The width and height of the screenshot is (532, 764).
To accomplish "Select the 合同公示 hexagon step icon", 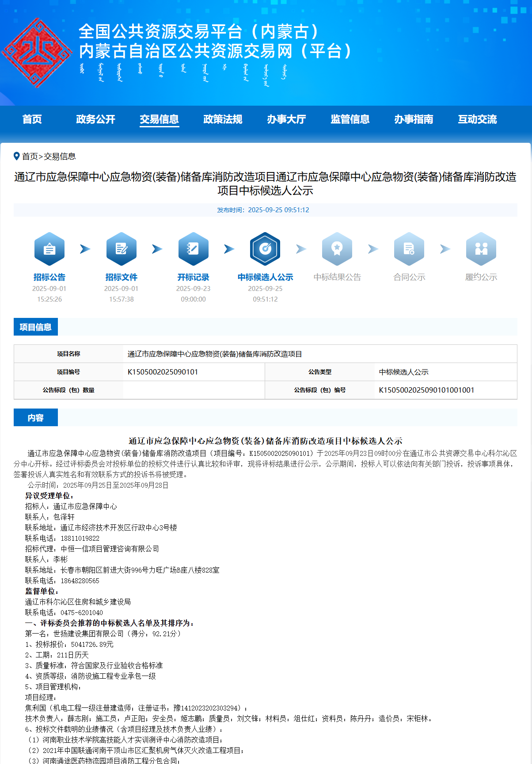I will click(x=409, y=249).
